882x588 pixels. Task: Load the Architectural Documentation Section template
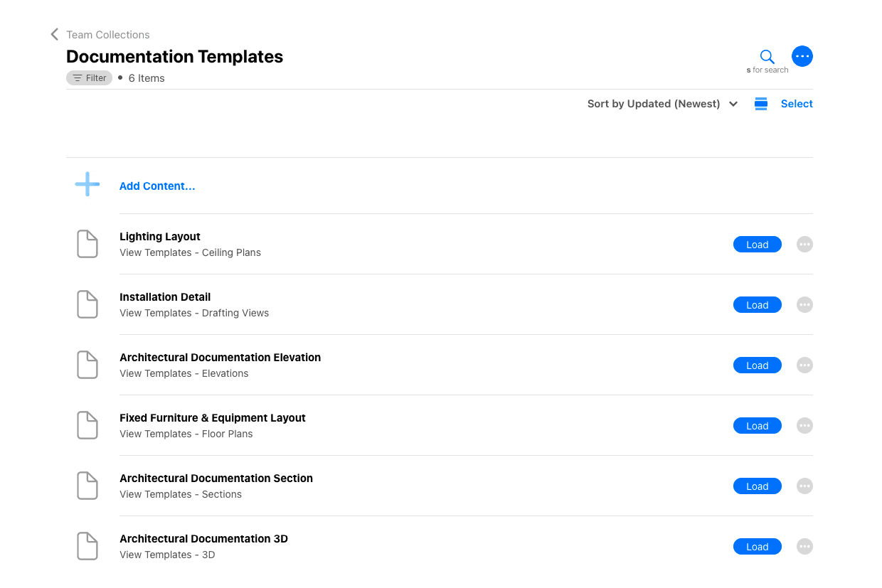[757, 486]
